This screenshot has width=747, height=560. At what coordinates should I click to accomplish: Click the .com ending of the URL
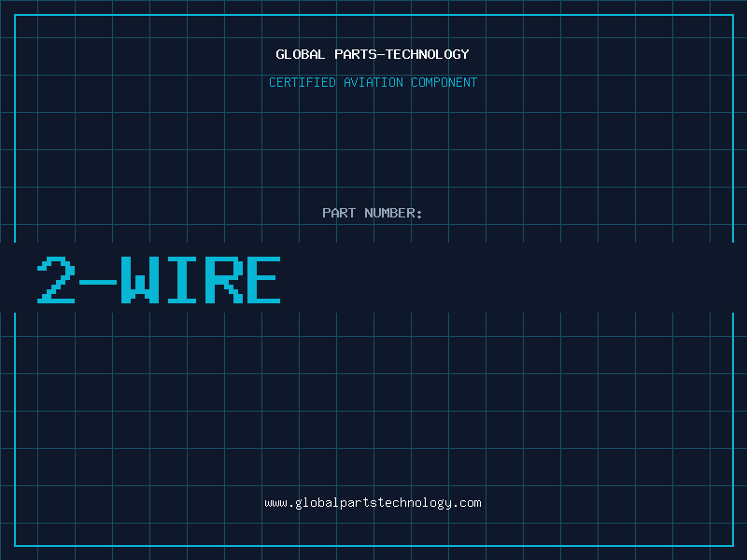point(467,503)
